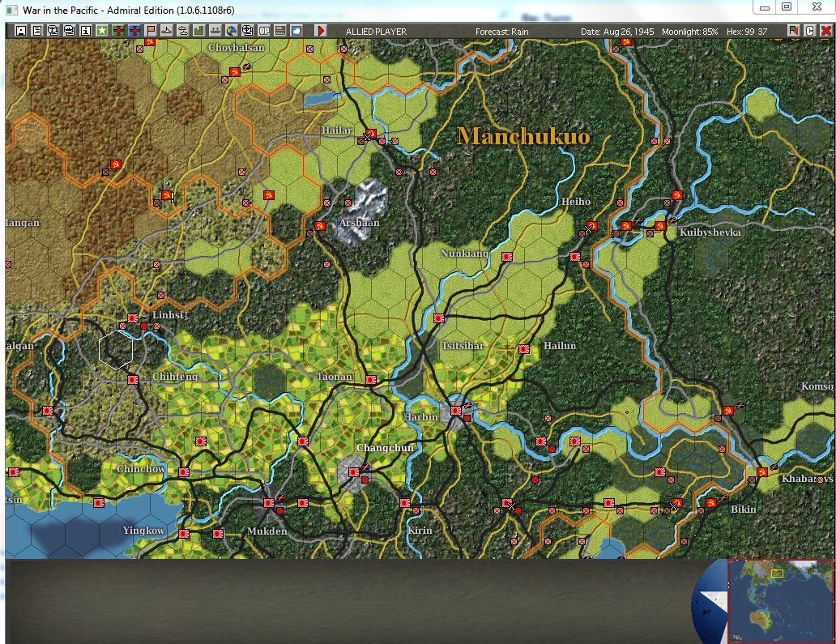This screenshot has width=836, height=644.
Task: Open the document list icon
Action: [36, 31]
